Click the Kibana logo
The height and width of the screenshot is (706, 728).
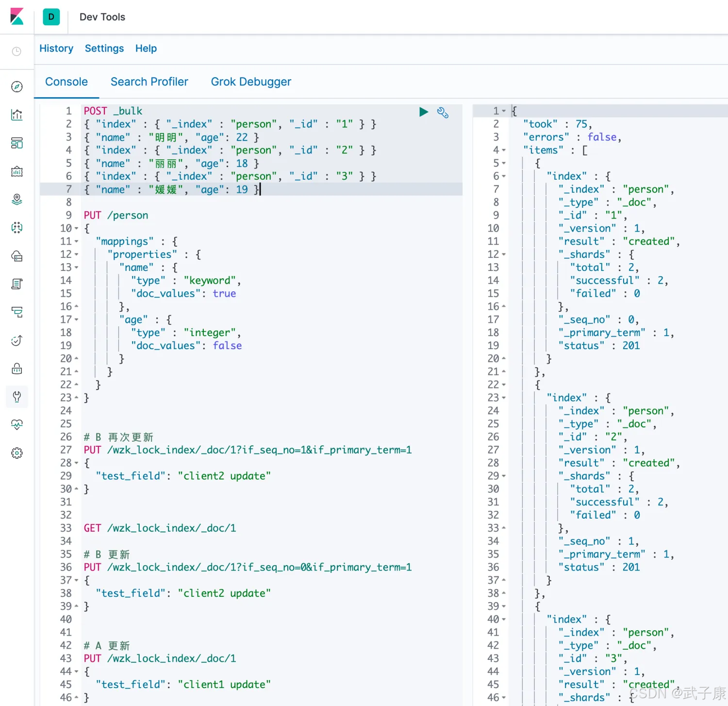(x=17, y=17)
